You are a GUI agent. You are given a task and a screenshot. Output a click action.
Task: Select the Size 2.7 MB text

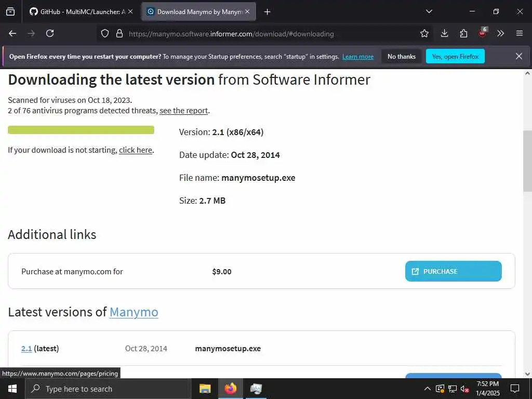[x=202, y=201]
